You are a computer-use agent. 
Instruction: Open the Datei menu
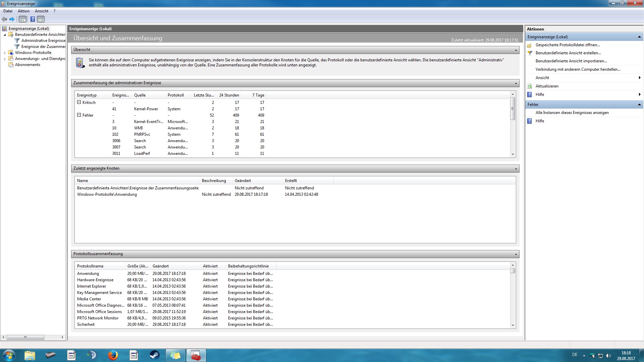coord(8,11)
